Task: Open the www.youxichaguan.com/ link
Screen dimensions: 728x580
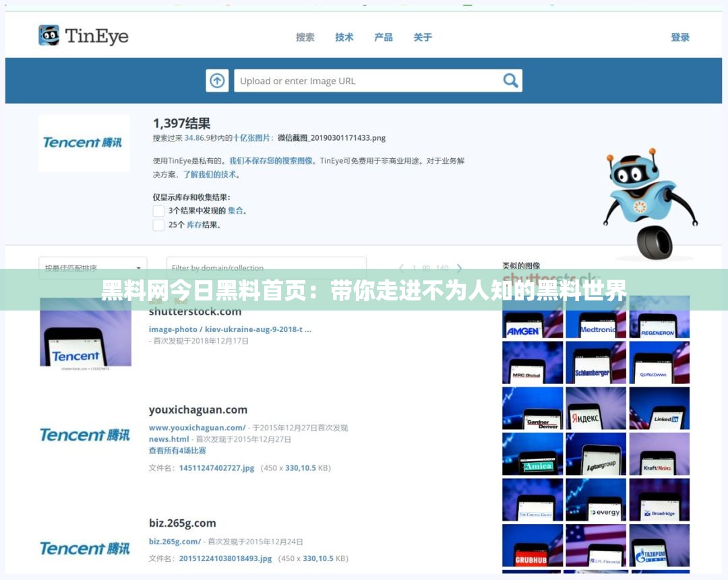Action: coord(197,428)
